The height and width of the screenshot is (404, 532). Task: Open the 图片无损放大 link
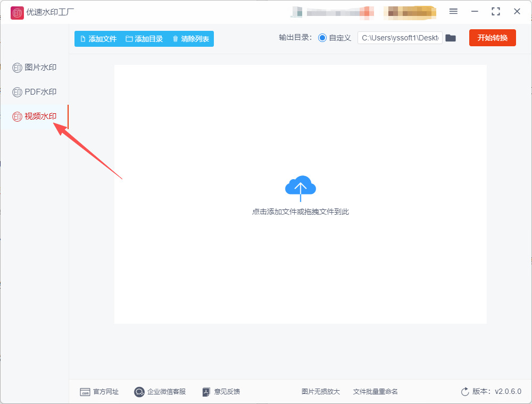tap(321, 392)
